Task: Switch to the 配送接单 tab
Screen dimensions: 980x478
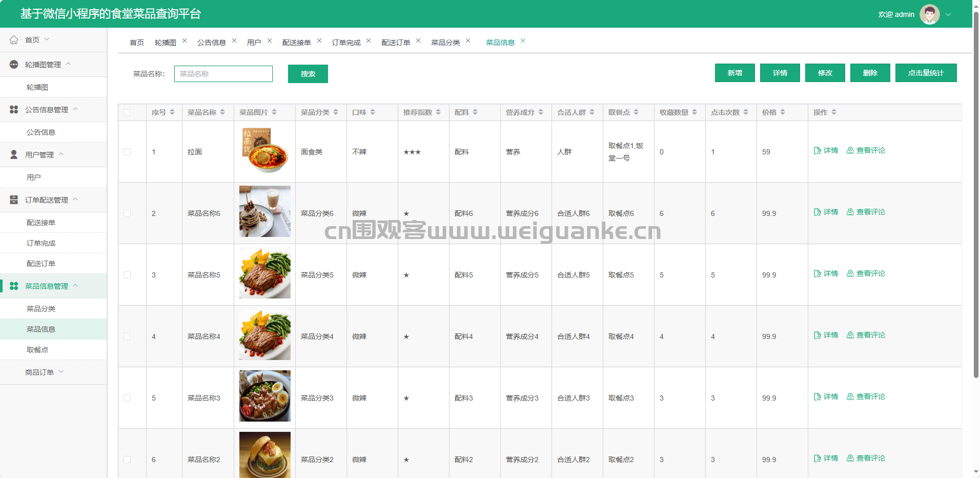Action: [x=296, y=43]
